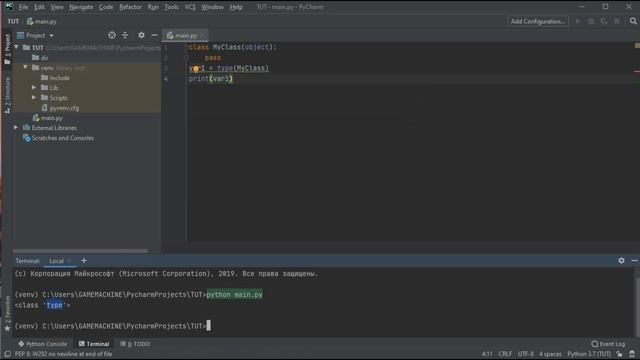
Task: Click the read-only lock icon in status bar
Action: click(620, 354)
